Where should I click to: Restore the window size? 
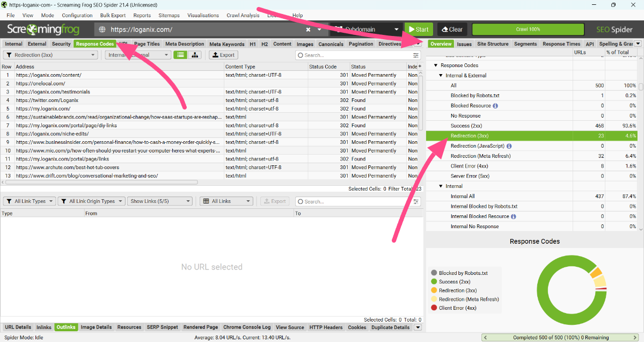point(613,5)
